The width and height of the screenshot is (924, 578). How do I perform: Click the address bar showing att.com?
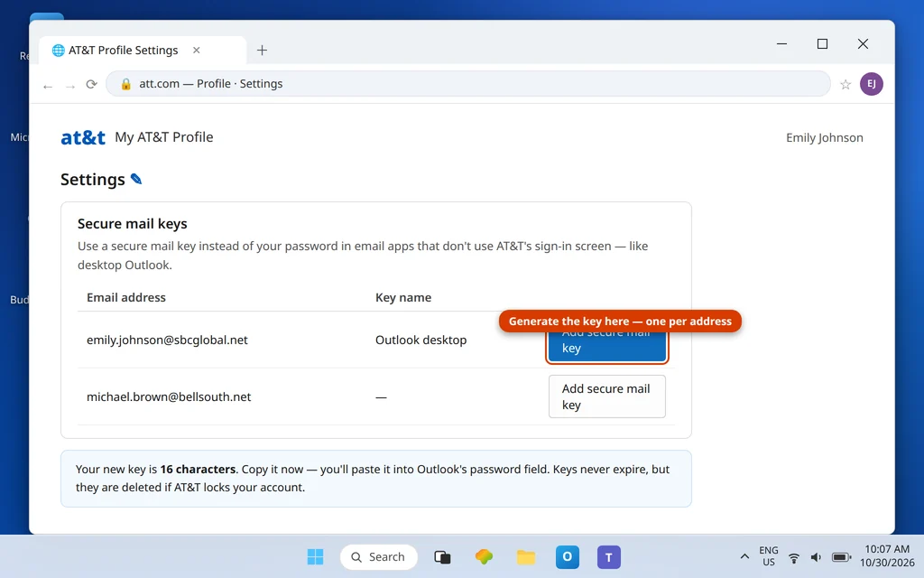point(468,84)
